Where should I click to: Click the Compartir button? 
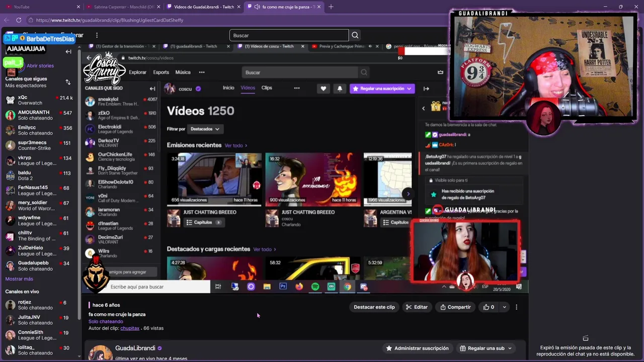pyautogui.click(x=455, y=307)
